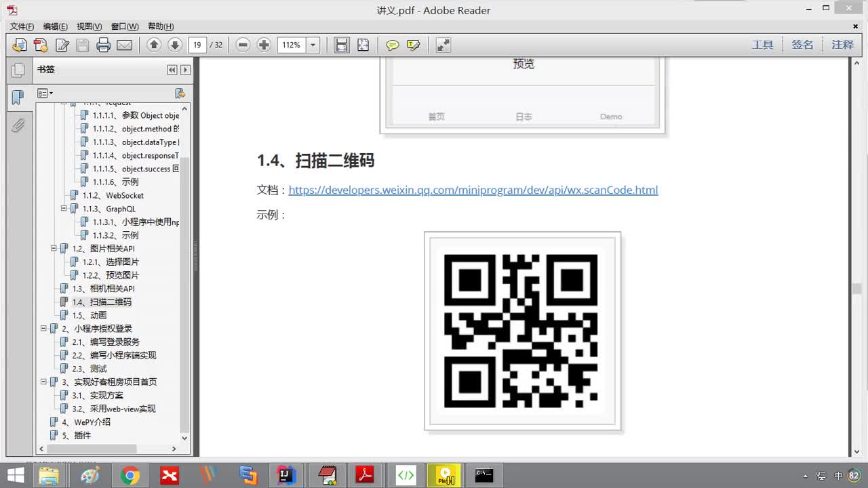
Task: Open the bookmarks options menu dropdown
Action: coord(45,93)
